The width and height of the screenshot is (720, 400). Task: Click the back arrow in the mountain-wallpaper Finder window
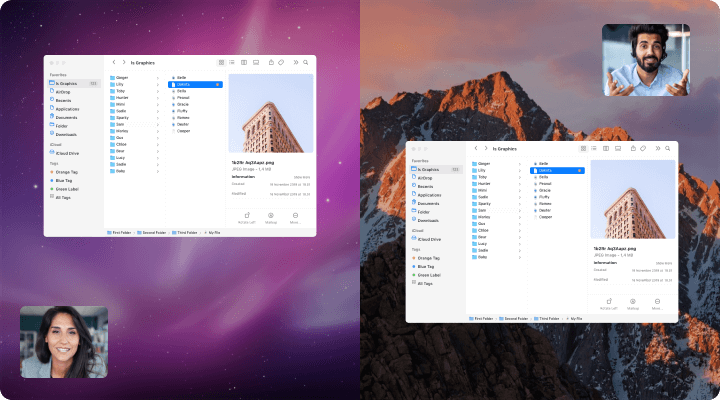click(x=476, y=148)
